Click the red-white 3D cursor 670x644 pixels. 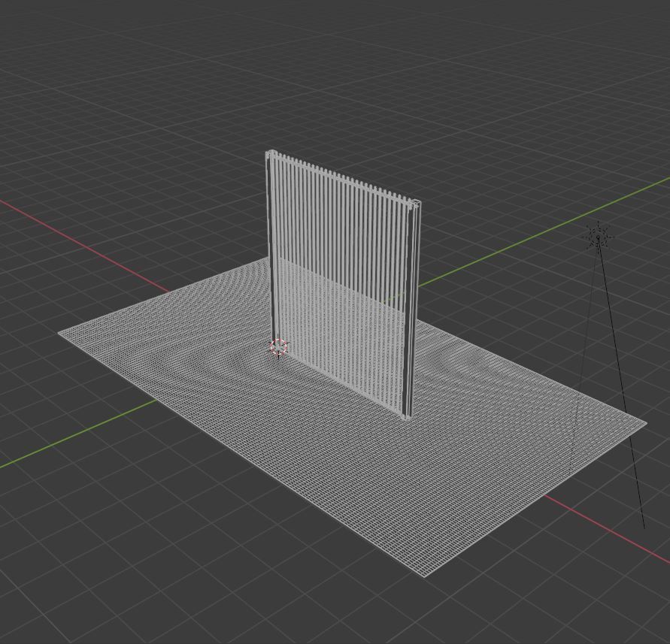point(279,347)
